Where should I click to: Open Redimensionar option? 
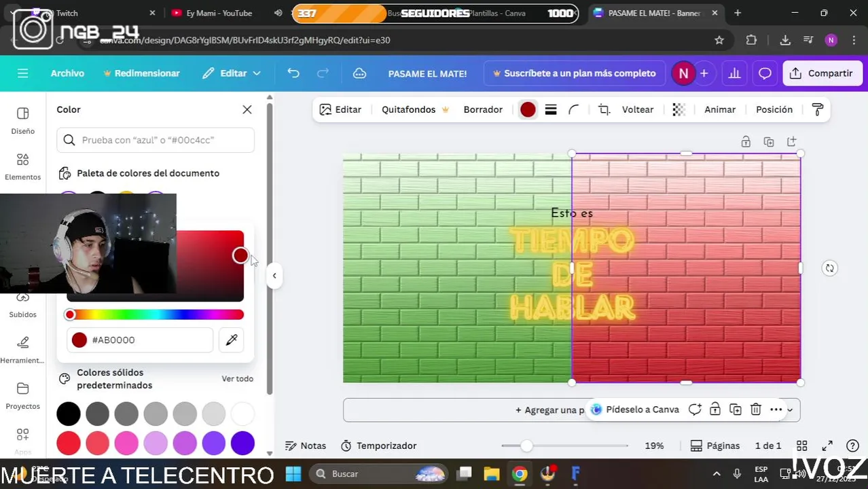pos(141,73)
